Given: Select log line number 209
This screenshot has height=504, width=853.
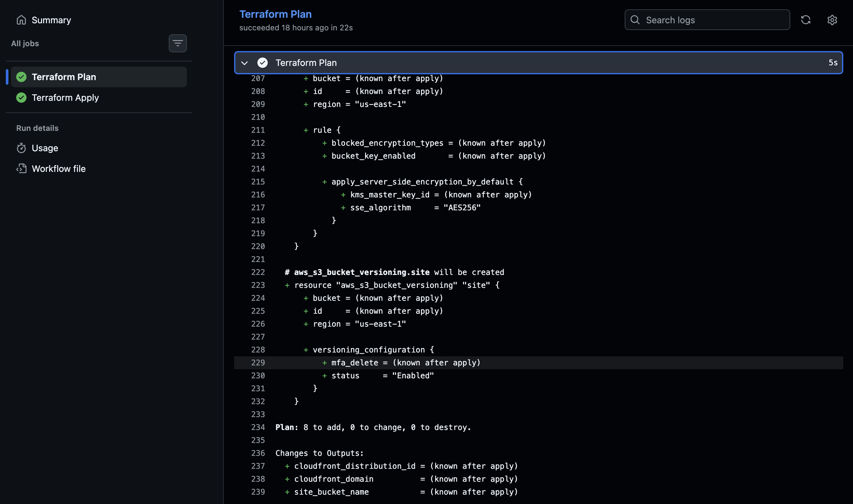Looking at the screenshot, I should [258, 104].
